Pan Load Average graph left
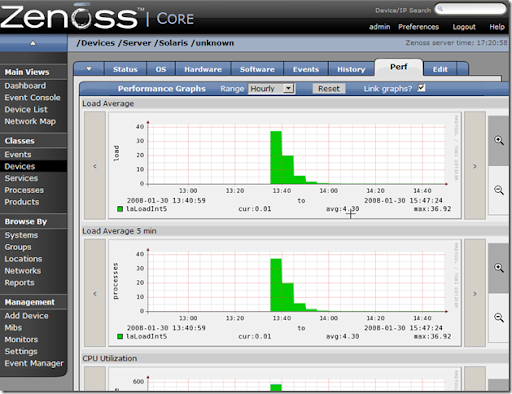 point(95,166)
